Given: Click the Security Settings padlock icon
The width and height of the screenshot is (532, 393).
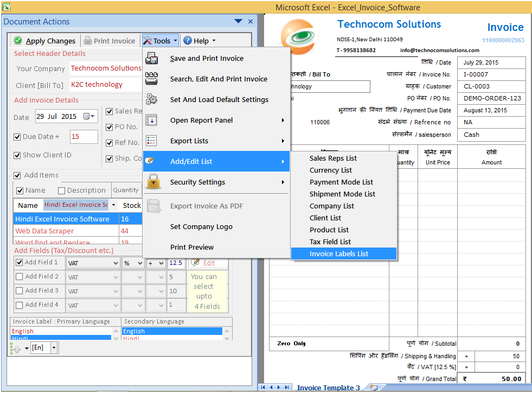Looking at the screenshot, I should (x=152, y=183).
